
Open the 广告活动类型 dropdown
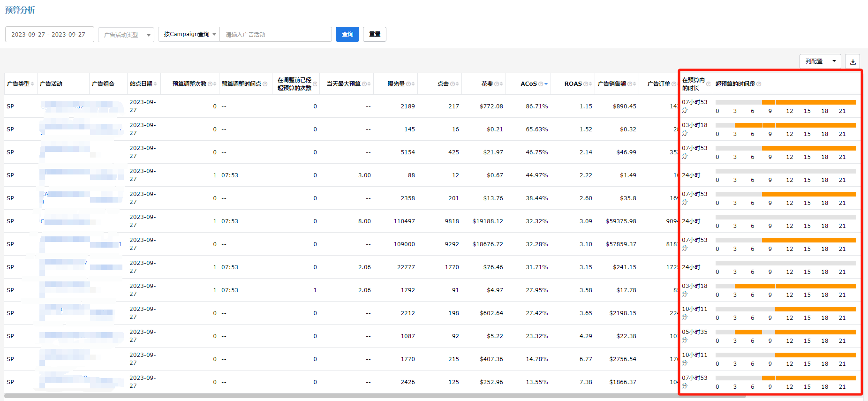pyautogui.click(x=126, y=35)
